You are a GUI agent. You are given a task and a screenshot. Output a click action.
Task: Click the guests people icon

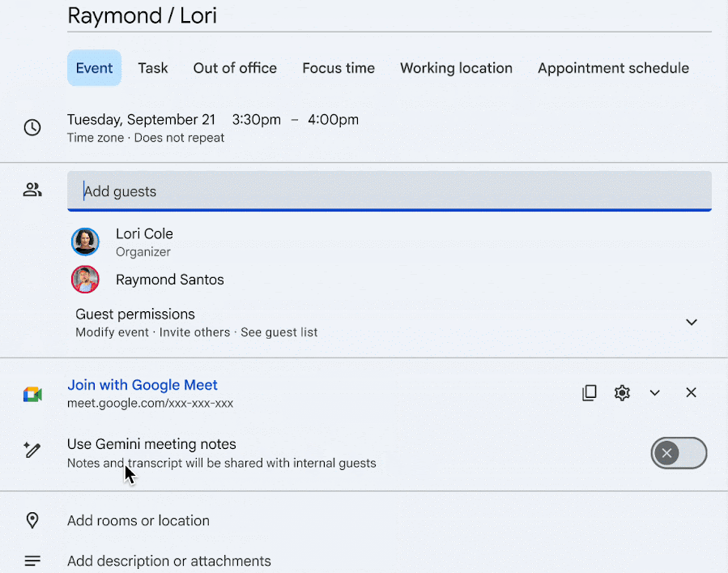point(32,190)
